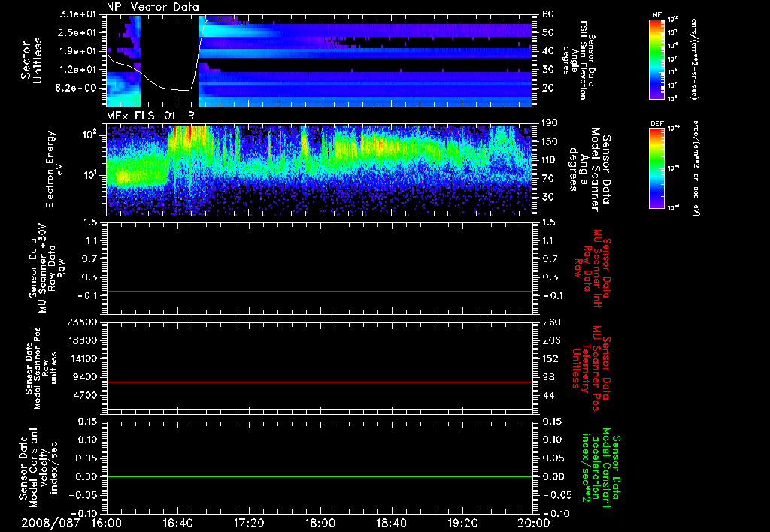
Task: Click the red line in the MU Scanner +30V panel
Action: [320, 291]
